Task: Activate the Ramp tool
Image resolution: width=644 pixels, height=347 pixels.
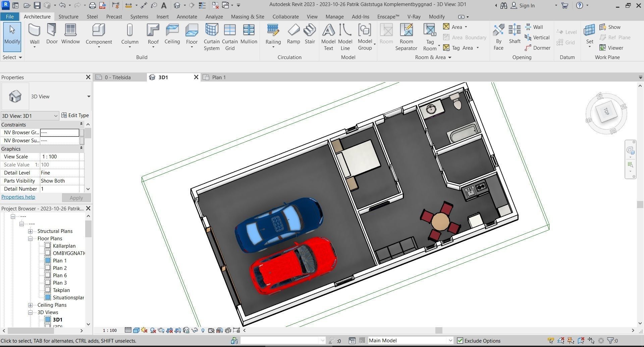Action: point(293,34)
